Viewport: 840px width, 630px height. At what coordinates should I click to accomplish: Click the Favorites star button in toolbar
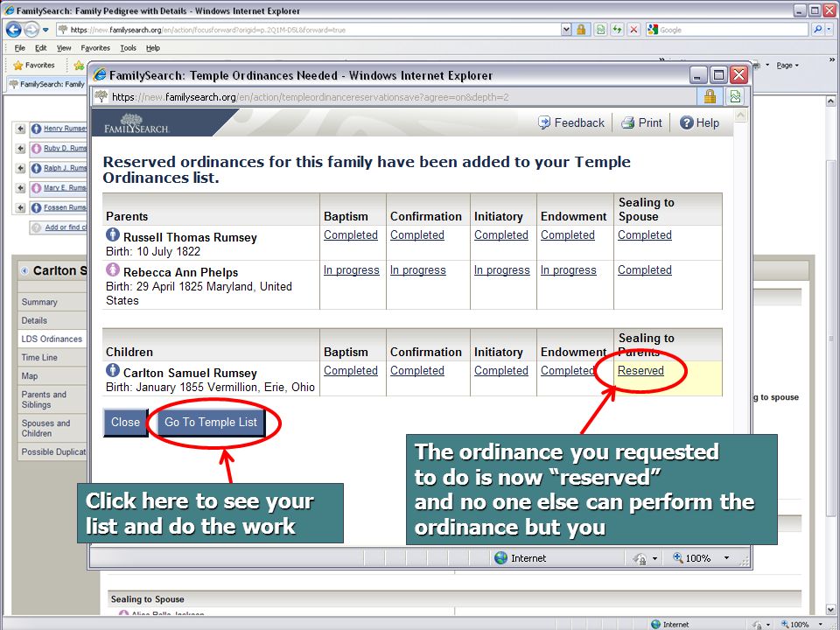(34, 65)
